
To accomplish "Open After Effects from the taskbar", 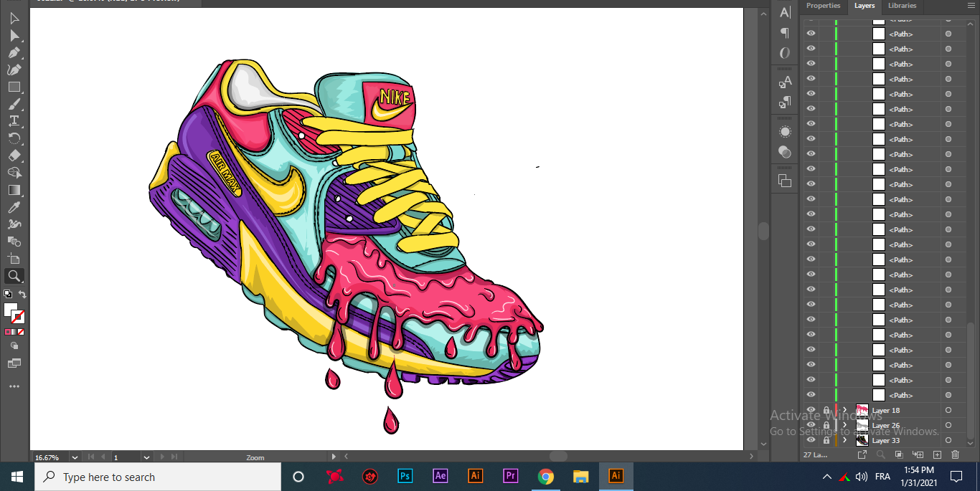I will coord(440,476).
